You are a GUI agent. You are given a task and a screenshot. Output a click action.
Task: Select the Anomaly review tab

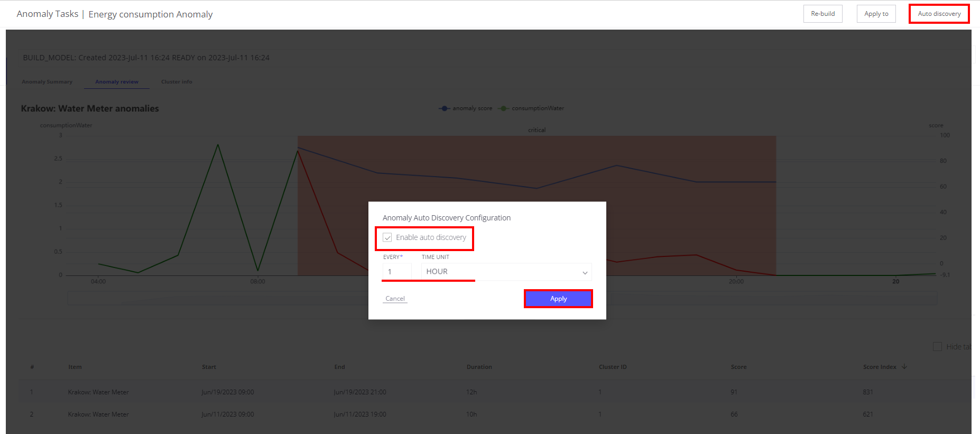[117, 82]
